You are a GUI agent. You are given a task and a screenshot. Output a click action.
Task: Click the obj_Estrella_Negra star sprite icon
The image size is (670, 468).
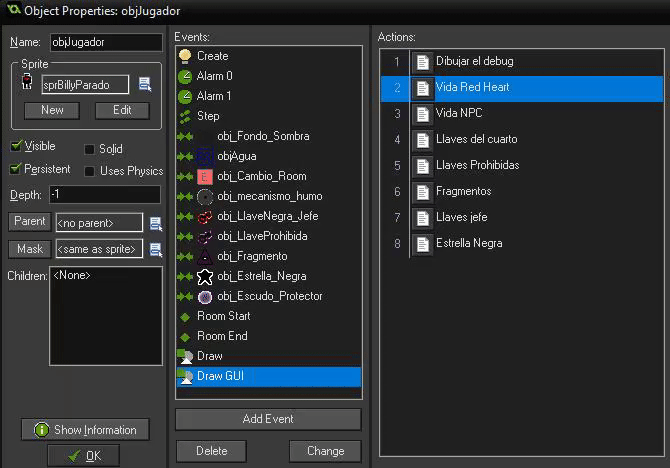[205, 277]
